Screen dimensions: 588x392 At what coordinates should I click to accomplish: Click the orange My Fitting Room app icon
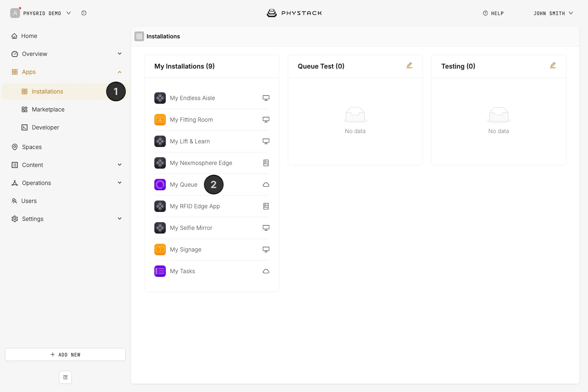pyautogui.click(x=160, y=120)
